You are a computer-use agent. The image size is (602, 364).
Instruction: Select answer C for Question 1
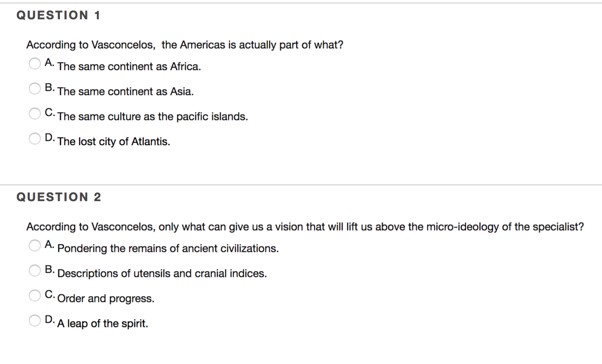click(35, 113)
